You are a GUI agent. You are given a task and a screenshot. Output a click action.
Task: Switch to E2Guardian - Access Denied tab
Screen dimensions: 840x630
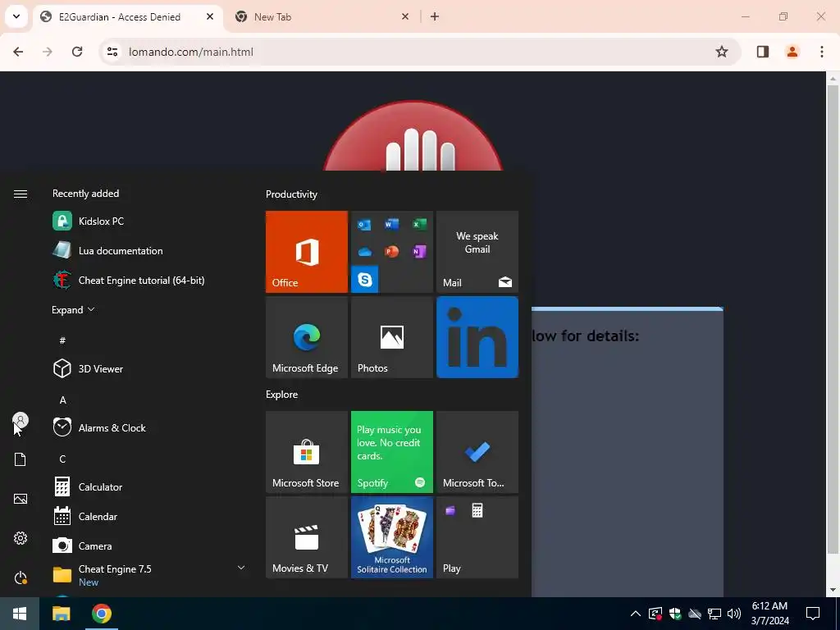click(x=128, y=17)
